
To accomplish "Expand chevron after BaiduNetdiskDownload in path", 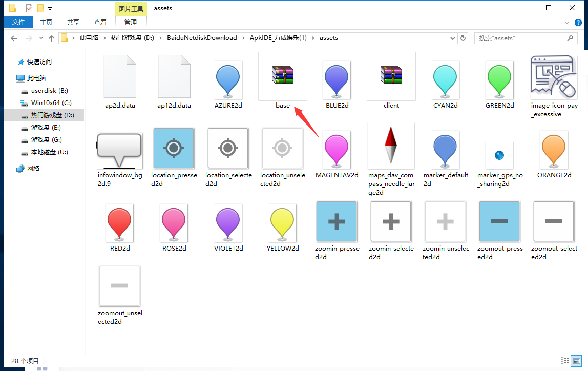I will (244, 38).
